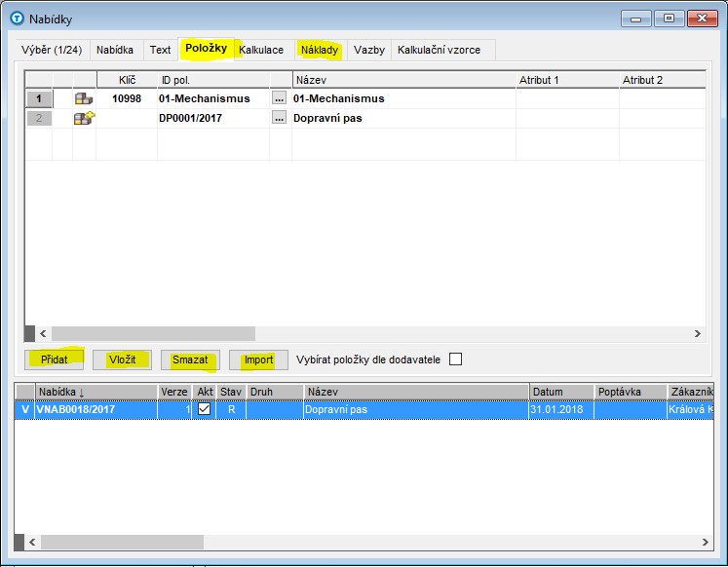Open ellipsis lookup for DP0001/2017 row
The width and height of the screenshot is (728, 567).
click(x=280, y=118)
